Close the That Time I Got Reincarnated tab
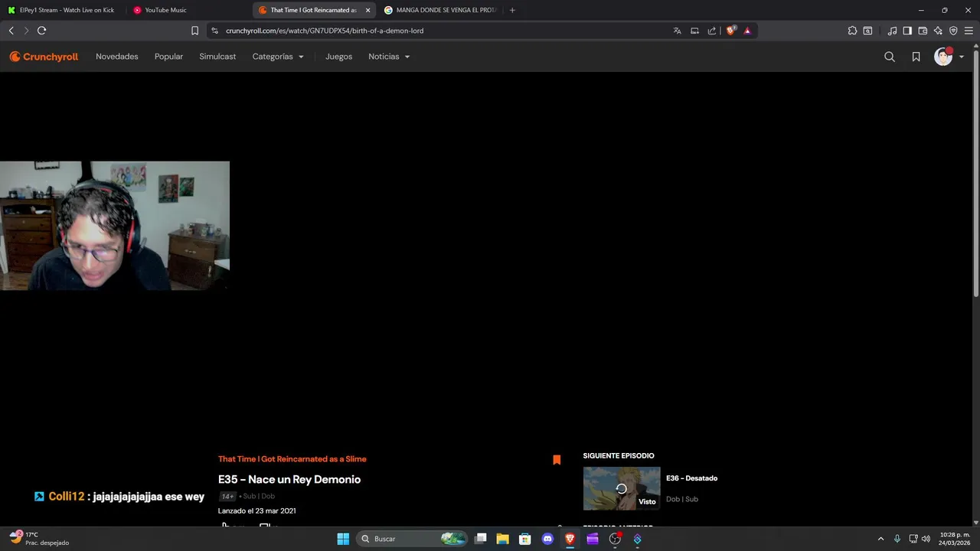 (x=367, y=10)
